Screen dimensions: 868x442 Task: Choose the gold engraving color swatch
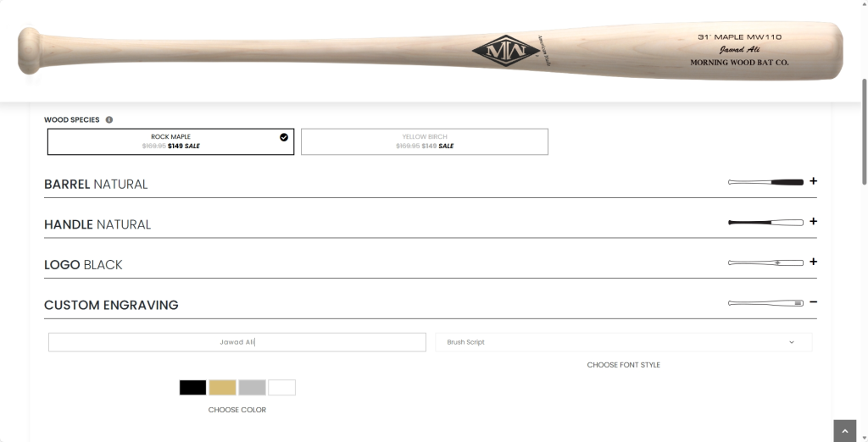coord(223,387)
